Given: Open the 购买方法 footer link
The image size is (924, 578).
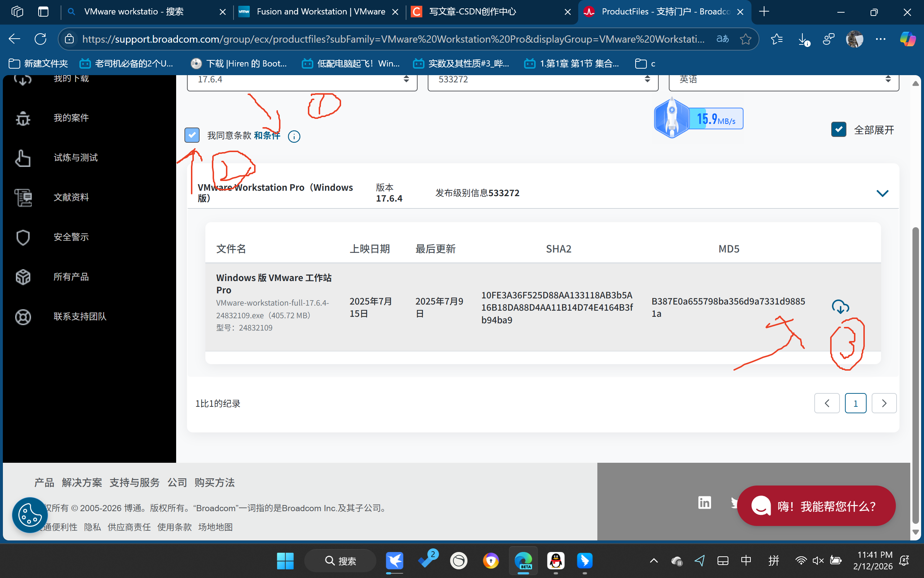Looking at the screenshot, I should click(215, 482).
